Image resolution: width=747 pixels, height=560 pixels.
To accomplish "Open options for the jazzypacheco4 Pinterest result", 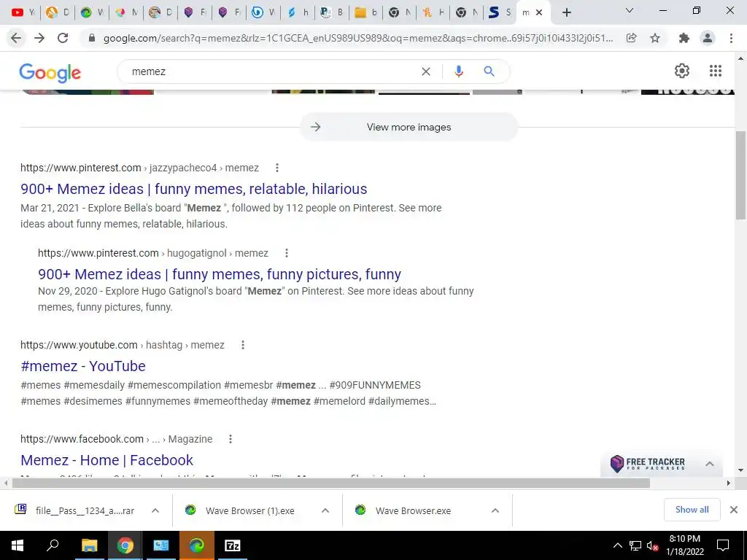I will 276,168.
